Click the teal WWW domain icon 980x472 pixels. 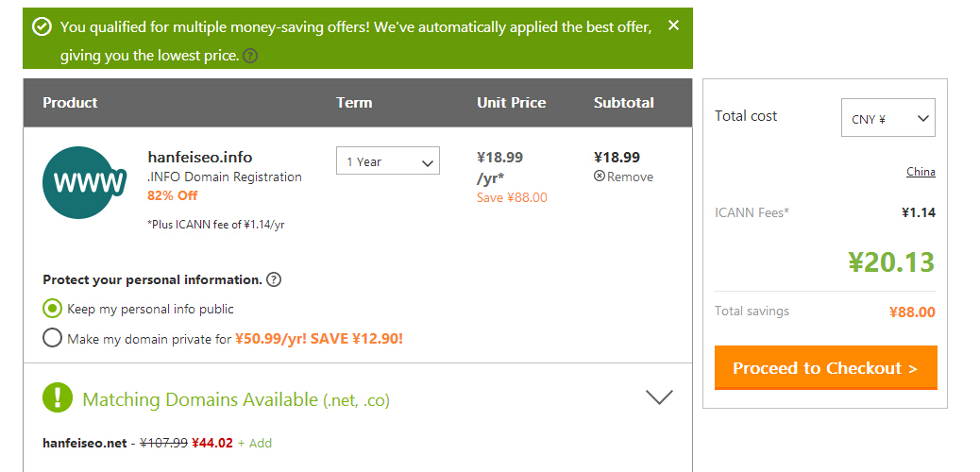coord(84,182)
